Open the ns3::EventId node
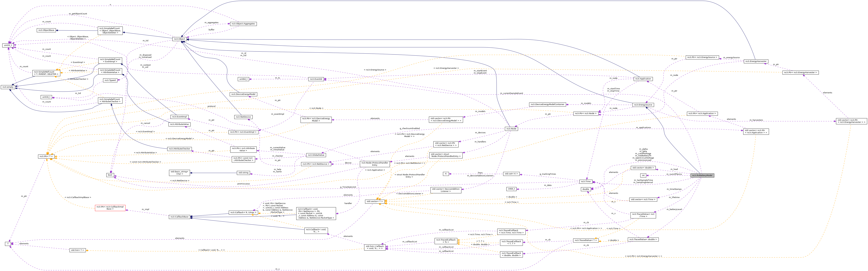This screenshot has height=271, width=868. tap(316, 79)
